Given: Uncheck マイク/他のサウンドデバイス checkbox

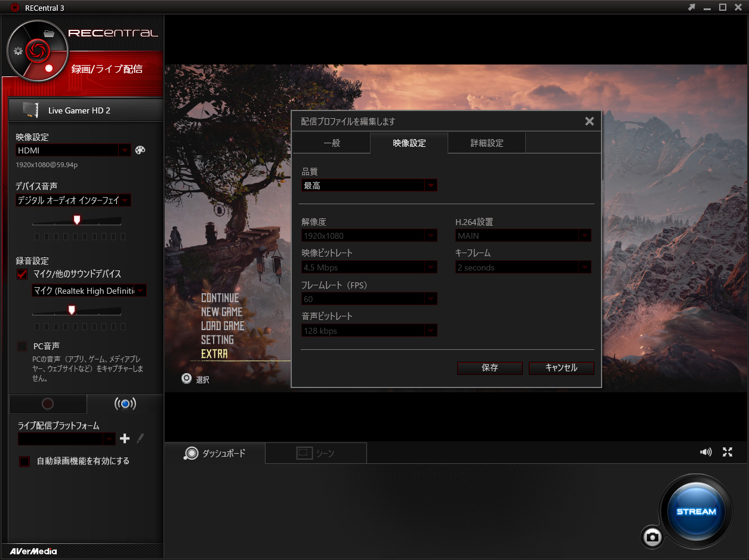Looking at the screenshot, I should [23, 274].
